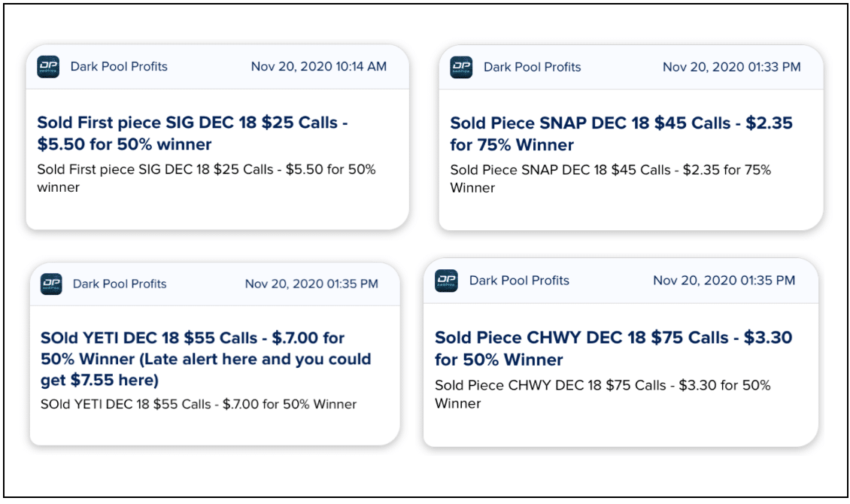Click Dark Pool Profits name on YETI card

(x=120, y=284)
